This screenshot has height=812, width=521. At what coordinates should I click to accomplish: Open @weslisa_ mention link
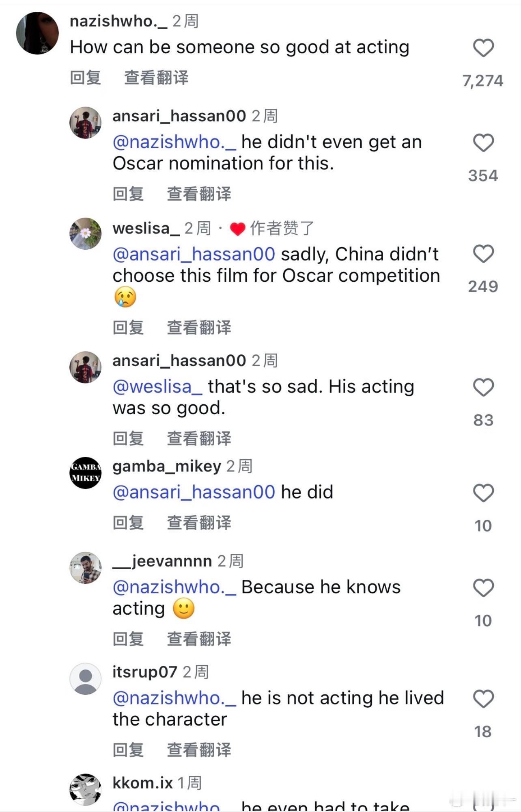click(x=157, y=387)
